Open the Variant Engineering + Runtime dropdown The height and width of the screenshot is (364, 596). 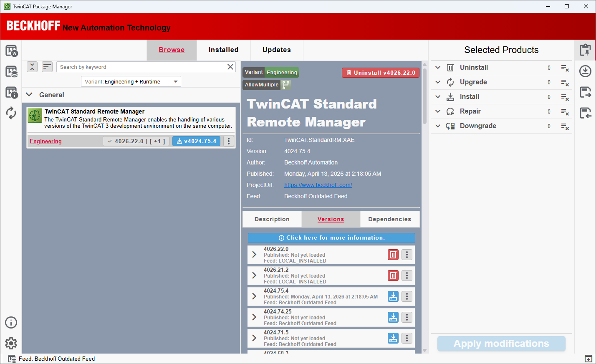click(x=131, y=81)
